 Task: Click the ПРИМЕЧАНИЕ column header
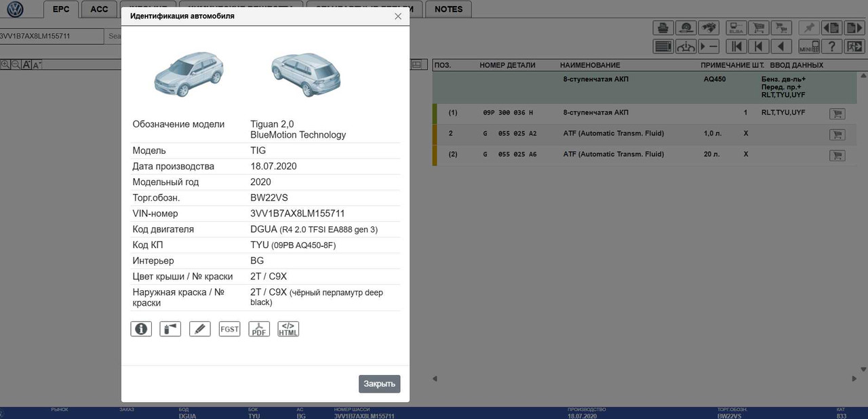[x=726, y=65]
